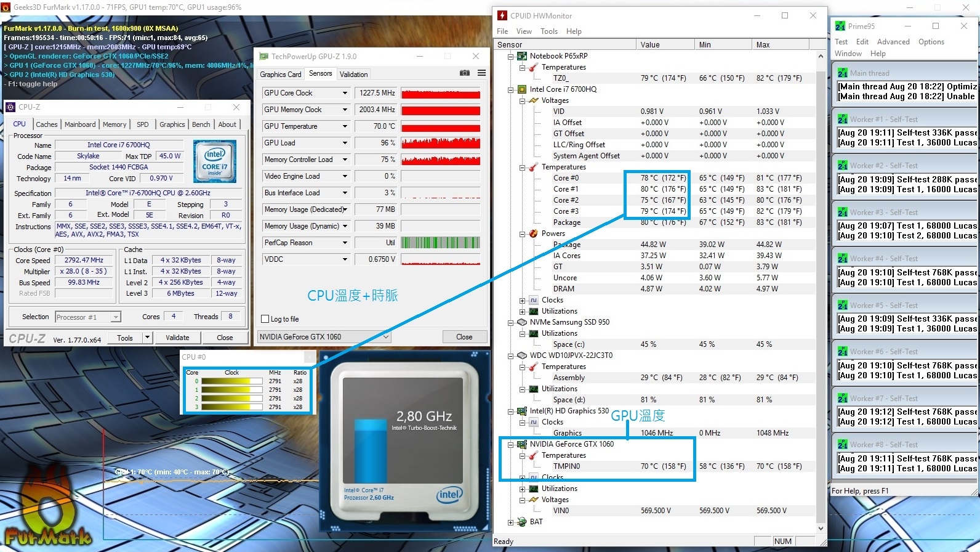
Task: Click the CPU-Z title bar icon
Action: pyautogui.click(x=10, y=107)
